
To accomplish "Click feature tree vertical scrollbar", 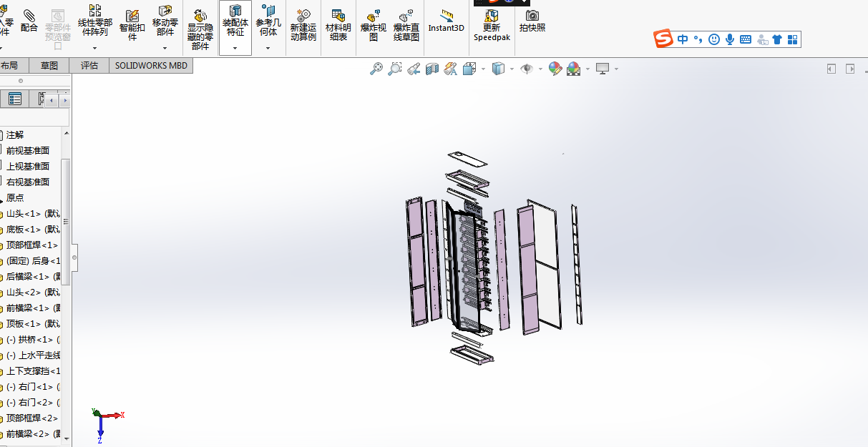I will click(67, 222).
